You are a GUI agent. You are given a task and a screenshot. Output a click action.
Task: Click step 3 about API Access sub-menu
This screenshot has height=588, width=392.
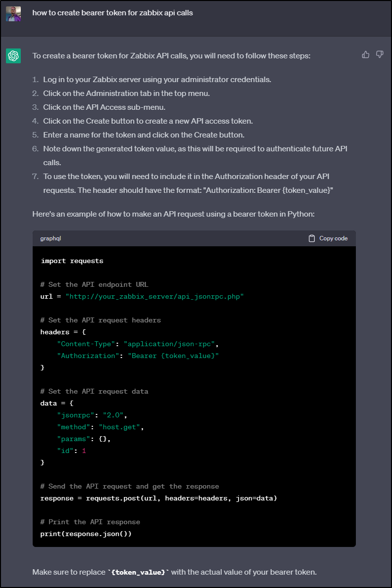click(x=104, y=107)
